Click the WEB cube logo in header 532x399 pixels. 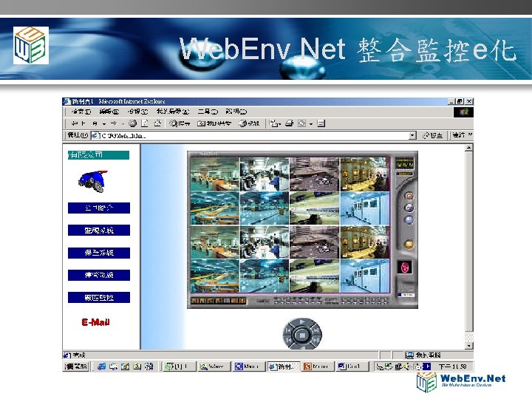[31, 45]
